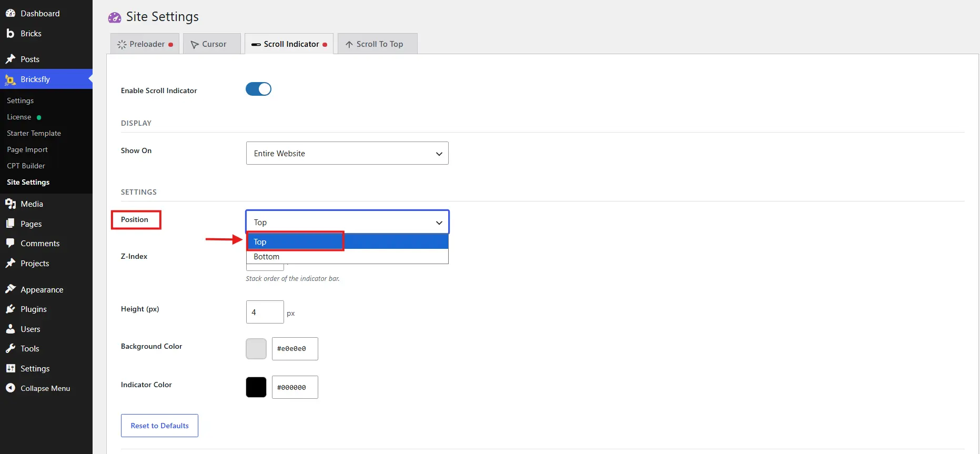Screen dimensions: 980x454
Task: Click the Scroll To Top arrow icon
Action: tap(349, 45)
